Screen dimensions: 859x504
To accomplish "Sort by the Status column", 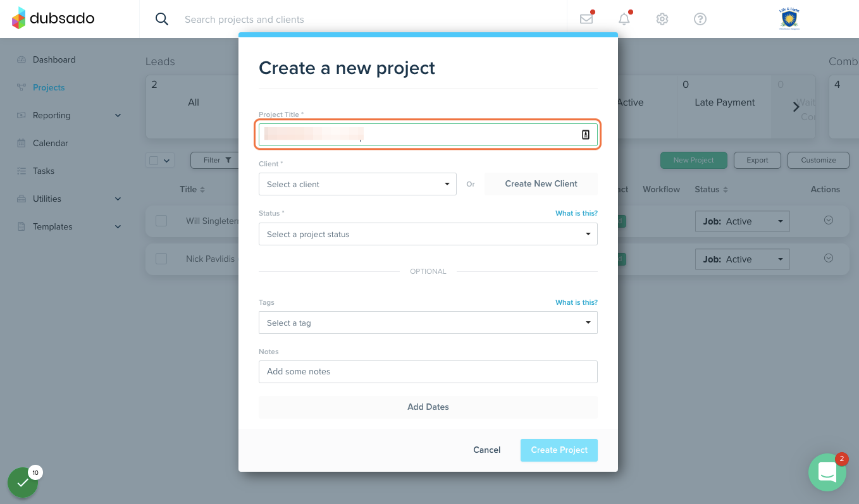I will click(711, 189).
